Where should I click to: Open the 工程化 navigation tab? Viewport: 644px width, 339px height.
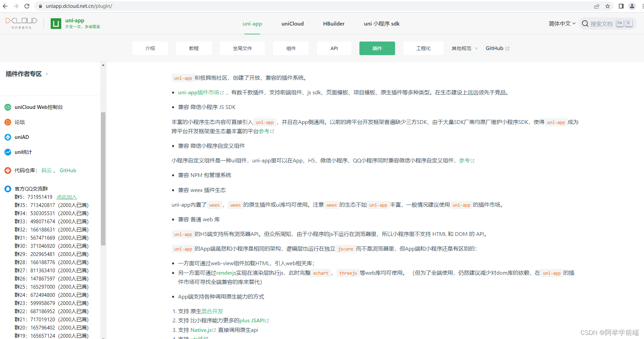pyautogui.click(x=423, y=48)
